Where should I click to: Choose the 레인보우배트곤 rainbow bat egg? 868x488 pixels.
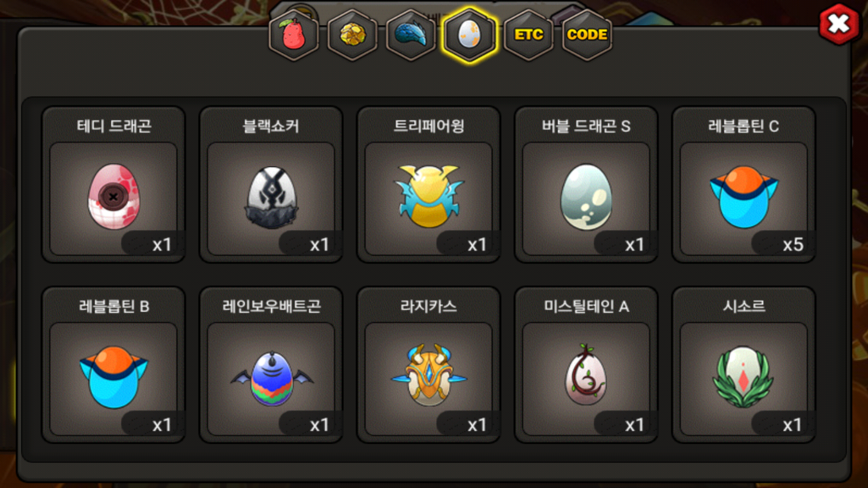tap(271, 379)
